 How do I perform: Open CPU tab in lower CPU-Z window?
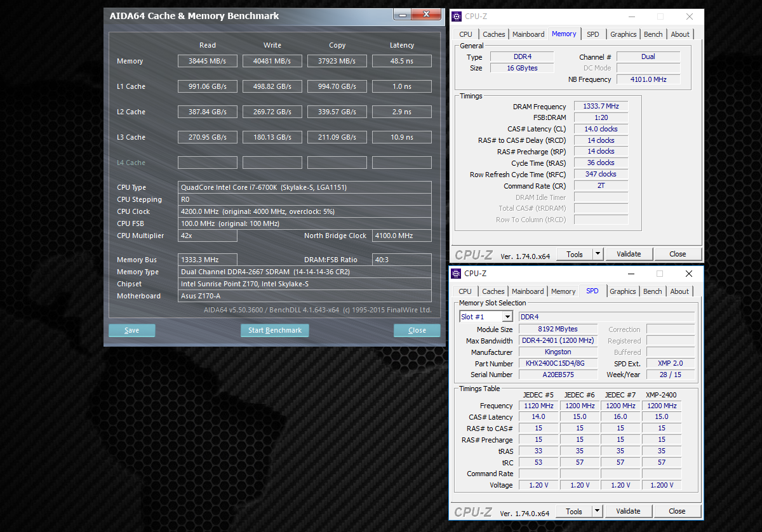(465, 291)
